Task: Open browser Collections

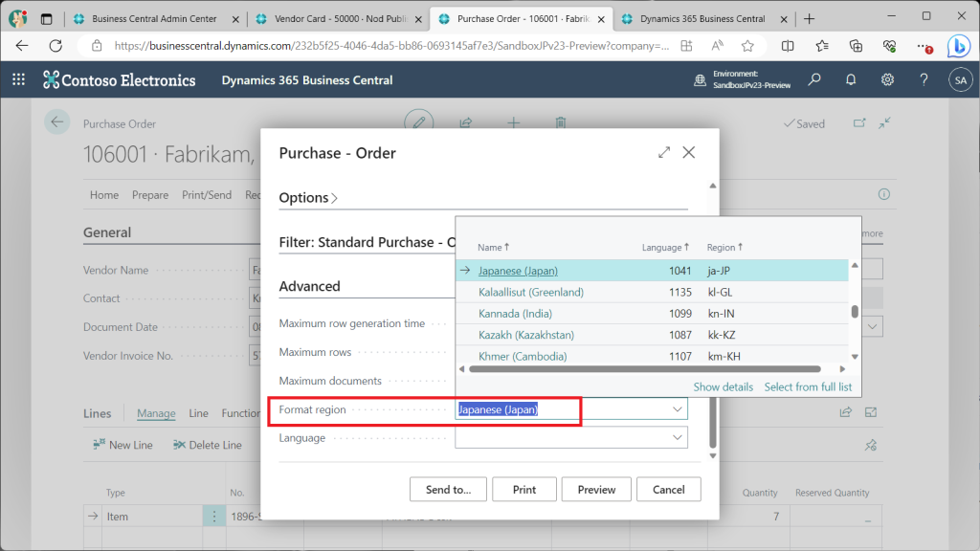Action: tap(856, 46)
